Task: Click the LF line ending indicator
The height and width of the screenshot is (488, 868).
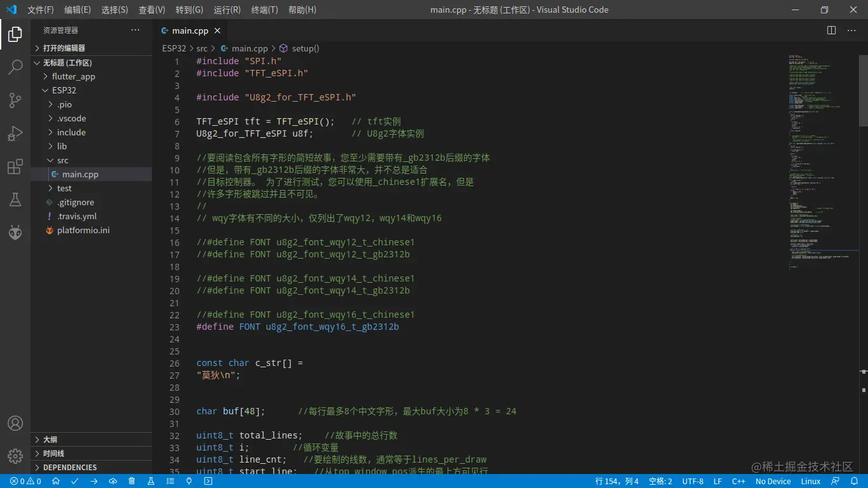Action: tap(717, 482)
